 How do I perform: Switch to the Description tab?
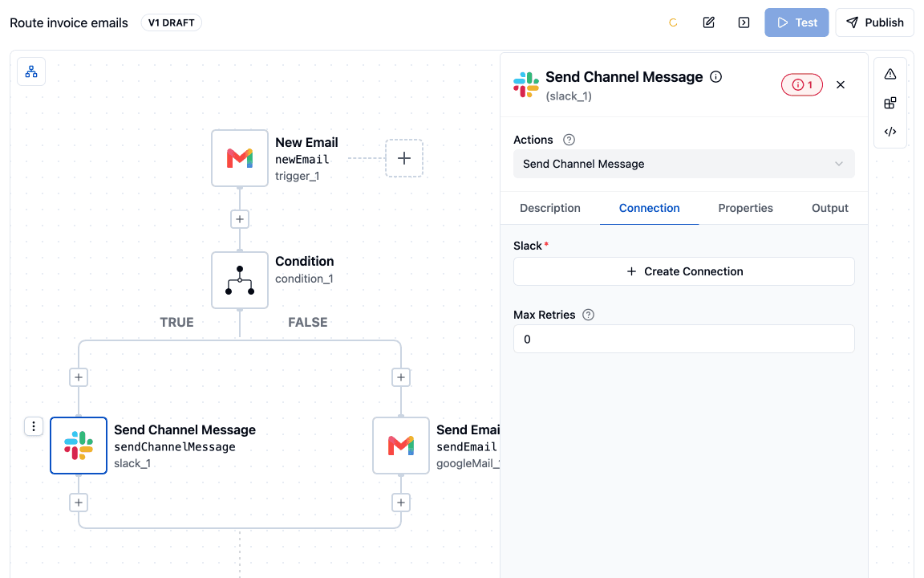point(549,208)
